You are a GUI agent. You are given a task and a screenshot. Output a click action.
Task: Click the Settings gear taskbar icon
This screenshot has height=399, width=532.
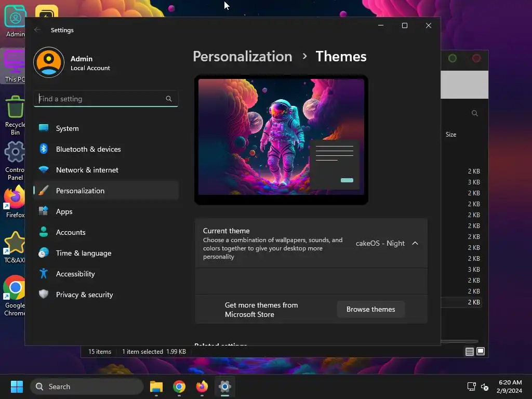click(x=224, y=387)
